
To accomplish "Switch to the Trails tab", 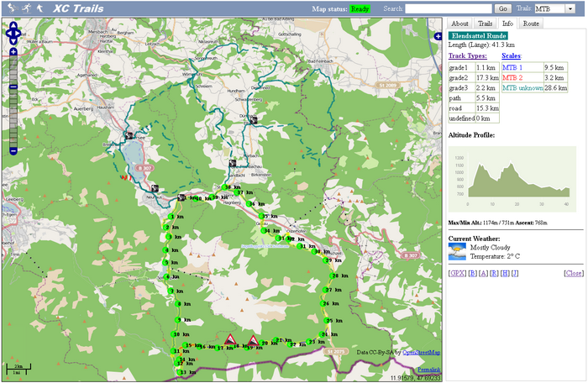I will point(485,24).
